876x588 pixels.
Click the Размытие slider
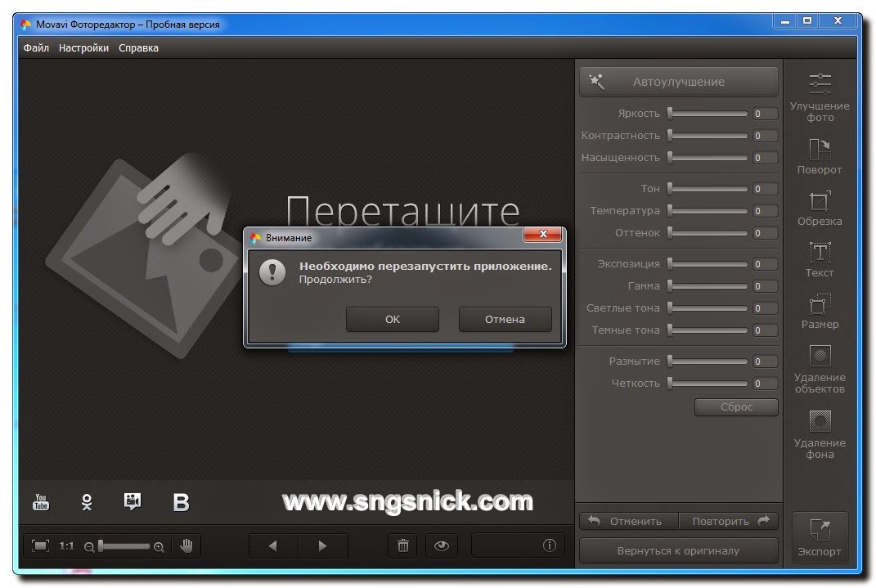point(708,361)
